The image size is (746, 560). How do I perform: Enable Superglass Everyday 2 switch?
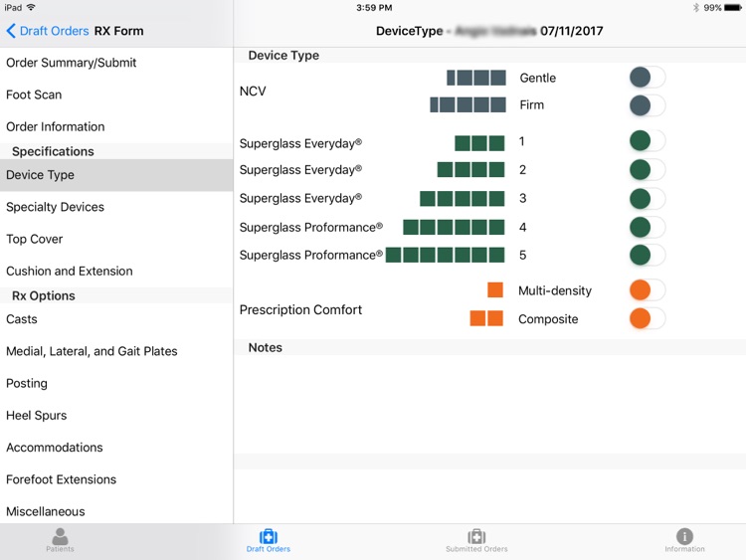coord(648,170)
